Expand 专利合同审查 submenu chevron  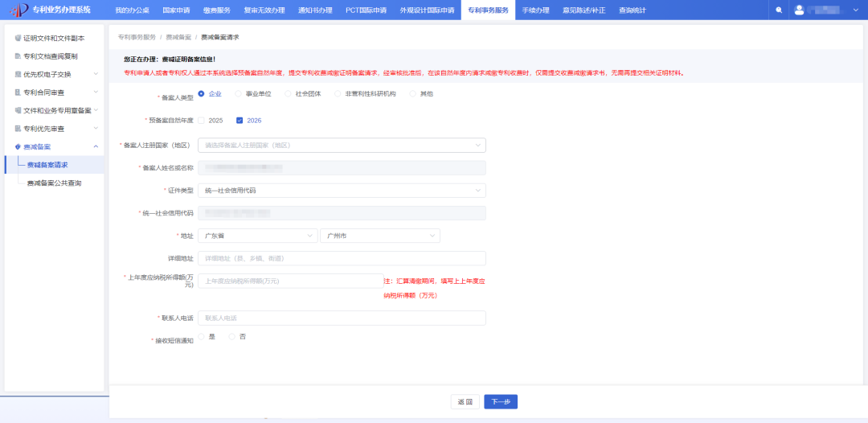[96, 92]
